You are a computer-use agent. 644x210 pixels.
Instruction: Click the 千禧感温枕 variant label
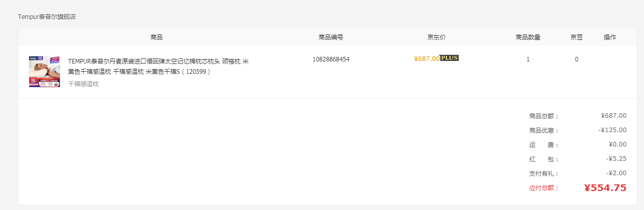coord(83,84)
